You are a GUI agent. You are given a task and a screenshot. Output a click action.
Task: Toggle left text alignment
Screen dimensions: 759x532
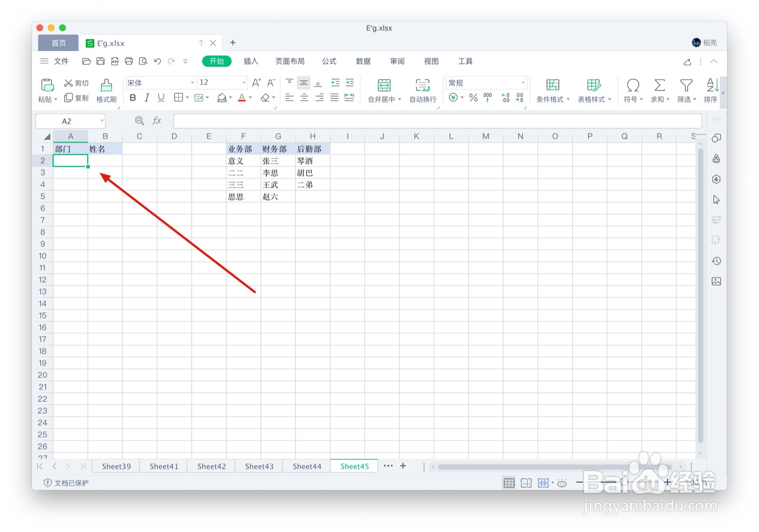tap(289, 98)
